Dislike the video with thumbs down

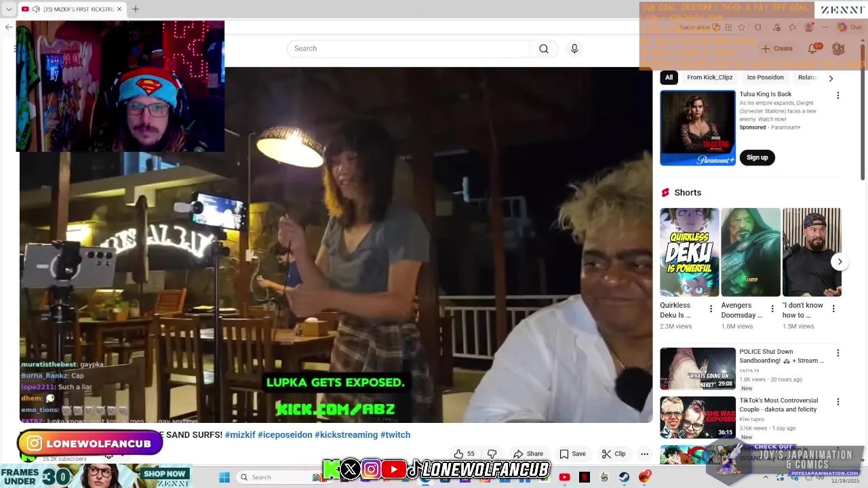[x=492, y=454]
